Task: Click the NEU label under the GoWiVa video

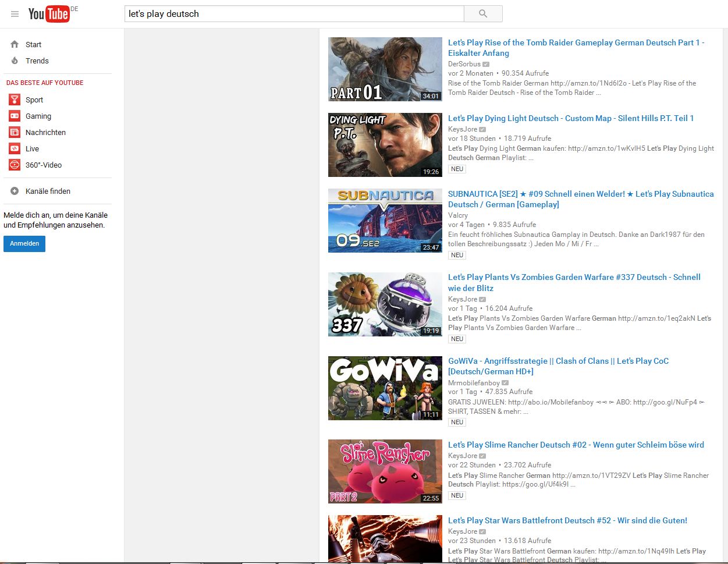Action: [x=457, y=422]
